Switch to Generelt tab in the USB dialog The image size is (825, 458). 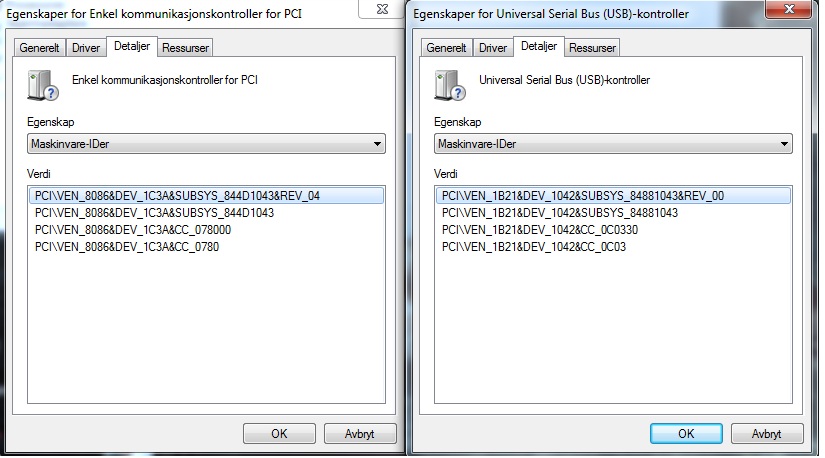pos(446,48)
